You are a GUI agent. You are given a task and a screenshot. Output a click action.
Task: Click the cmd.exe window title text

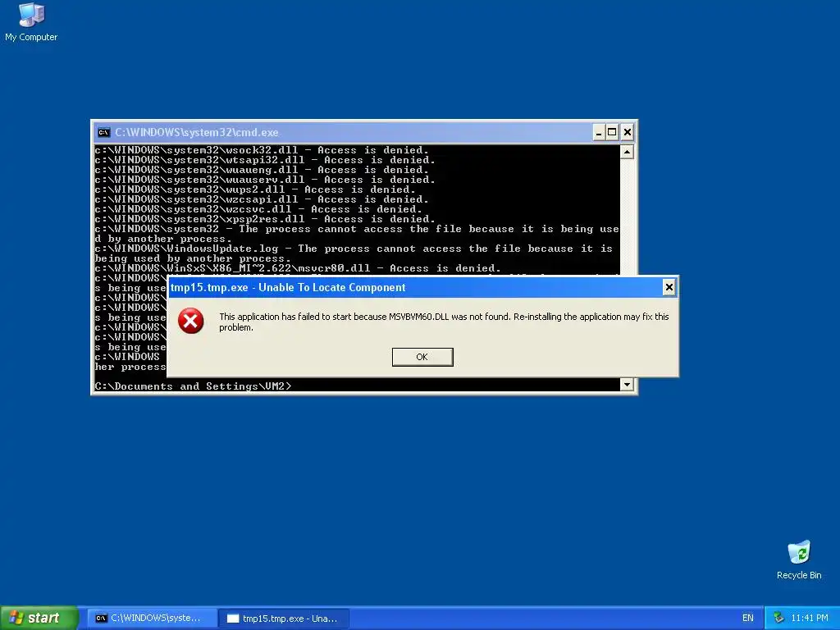pyautogui.click(x=197, y=132)
